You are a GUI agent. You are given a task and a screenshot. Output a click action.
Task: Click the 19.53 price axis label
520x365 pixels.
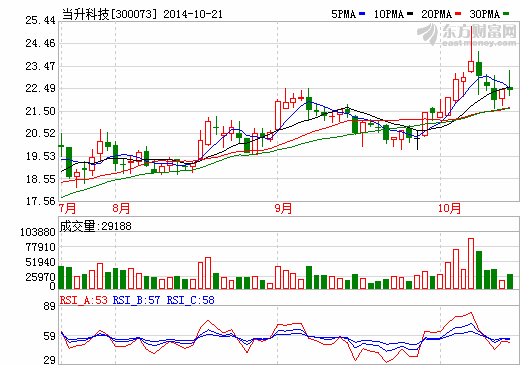pyautogui.click(x=40, y=156)
